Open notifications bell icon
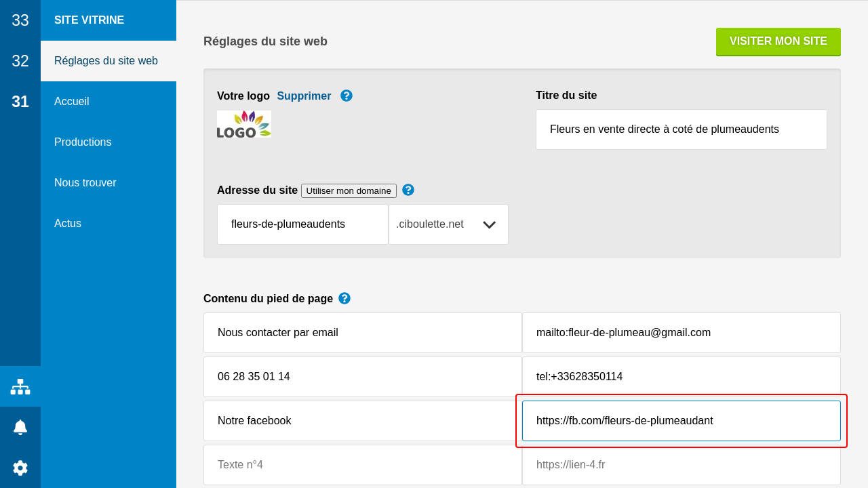The image size is (868, 488). 20,427
